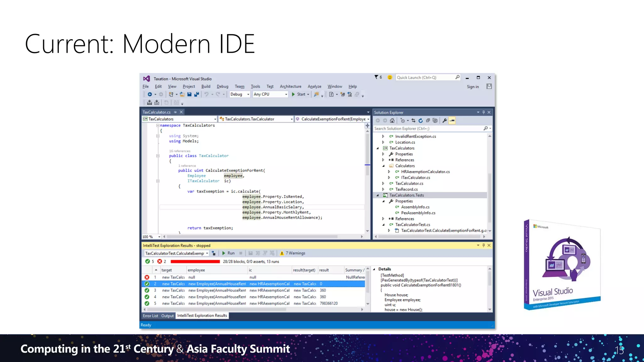Open the TaxCalculators project scope dropdown
This screenshot has width=644, height=362.
point(180,119)
